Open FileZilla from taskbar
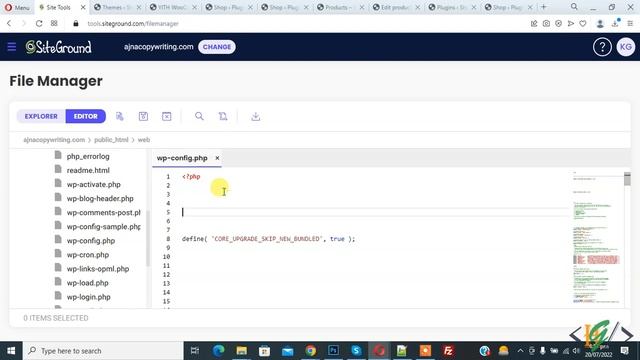Image resolution: width=640 pixels, height=360 pixels. (448, 351)
